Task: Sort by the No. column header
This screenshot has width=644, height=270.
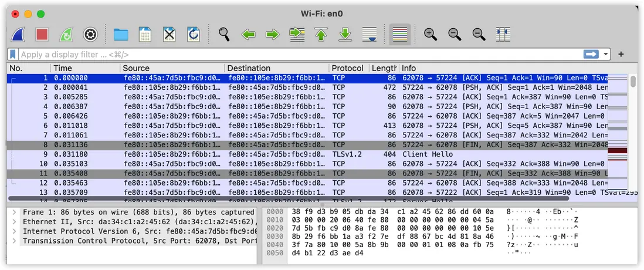Action: coord(29,68)
